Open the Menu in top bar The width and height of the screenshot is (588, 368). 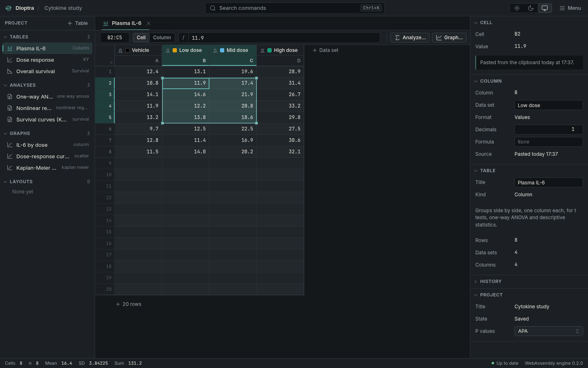click(570, 8)
